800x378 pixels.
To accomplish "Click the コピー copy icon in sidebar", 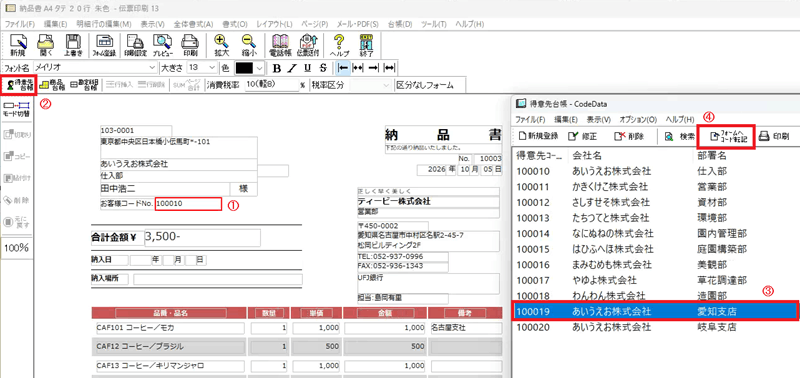I will point(18,157).
